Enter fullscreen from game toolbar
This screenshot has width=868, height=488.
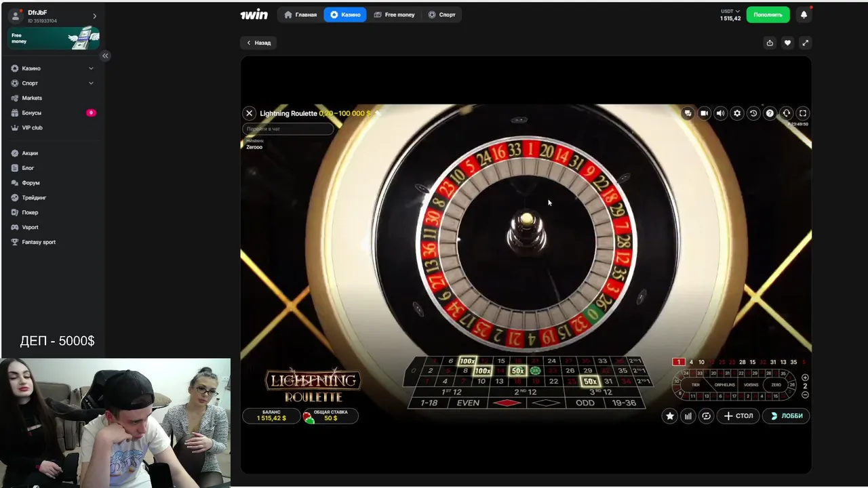click(803, 113)
